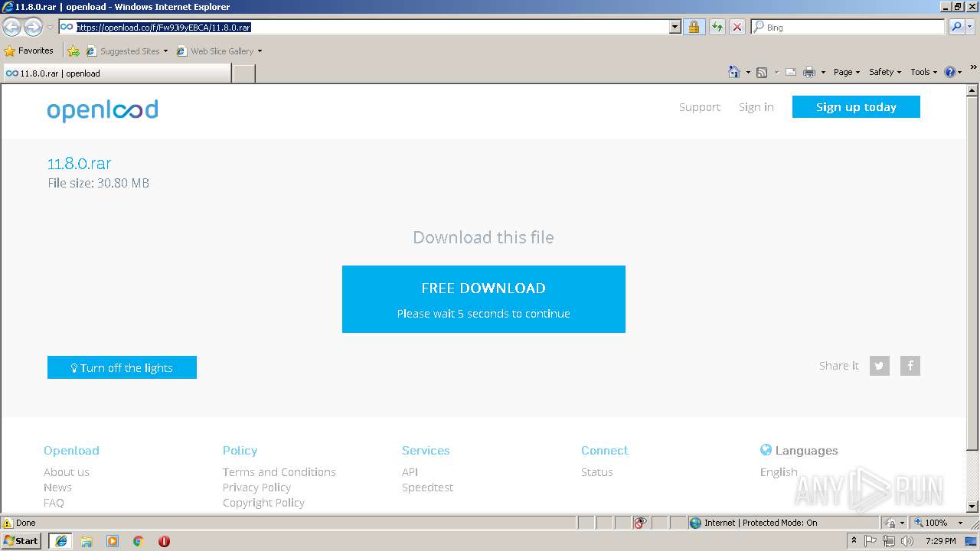Open the search provider dropdown arrow
The height and width of the screenshot is (551, 980).
(971, 27)
